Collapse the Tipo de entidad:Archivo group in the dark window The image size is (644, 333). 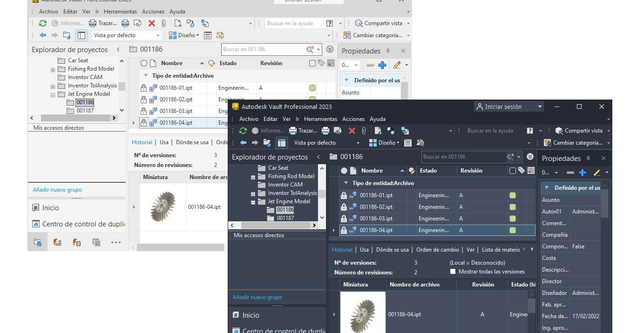click(x=346, y=183)
